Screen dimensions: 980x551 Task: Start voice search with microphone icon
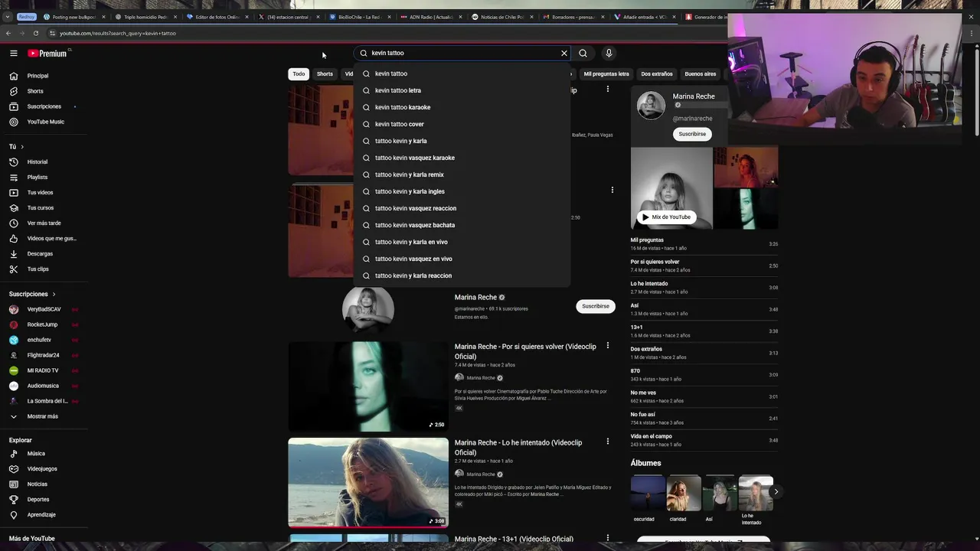609,53
